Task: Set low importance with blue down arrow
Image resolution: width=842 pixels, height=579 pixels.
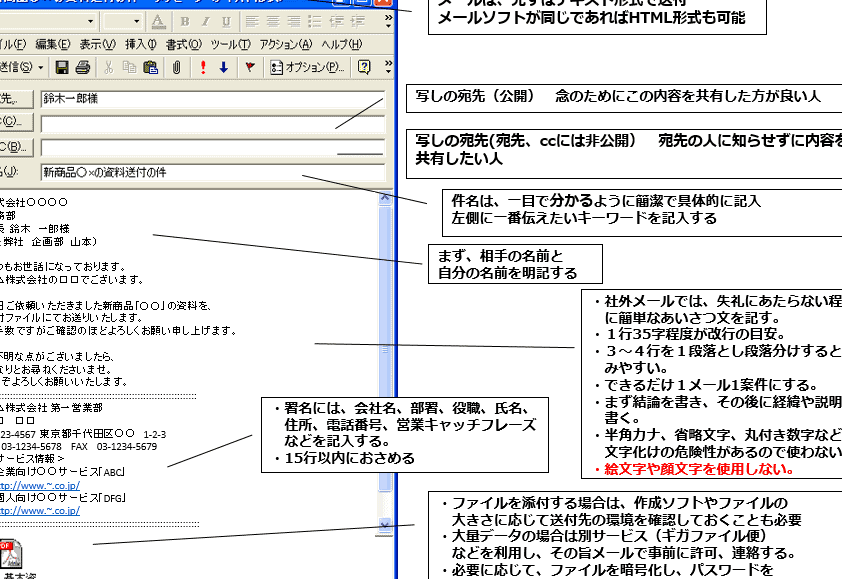Action: point(223,67)
